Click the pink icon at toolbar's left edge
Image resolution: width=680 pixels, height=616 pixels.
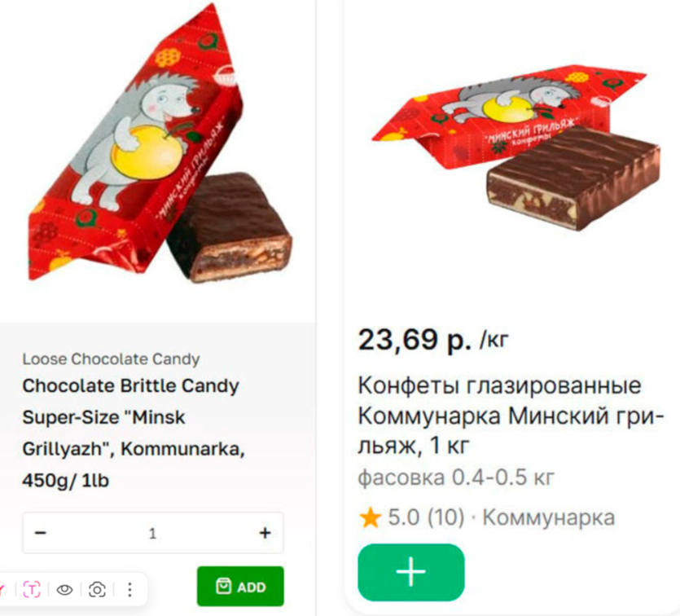(x=2, y=590)
